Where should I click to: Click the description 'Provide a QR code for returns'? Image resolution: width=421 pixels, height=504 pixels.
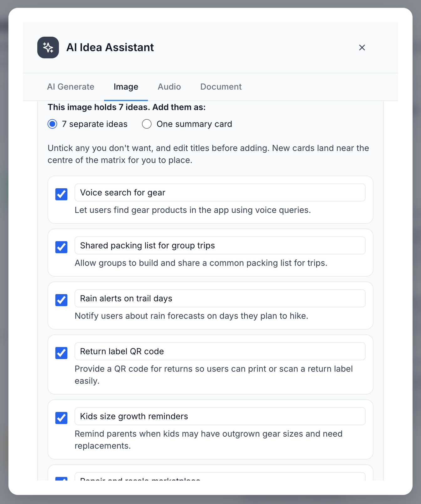point(214,375)
